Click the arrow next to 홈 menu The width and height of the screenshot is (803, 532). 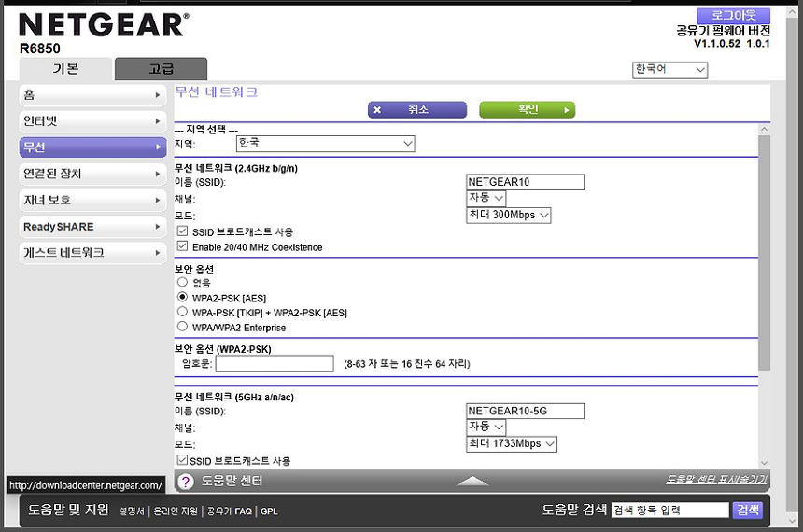point(157,95)
